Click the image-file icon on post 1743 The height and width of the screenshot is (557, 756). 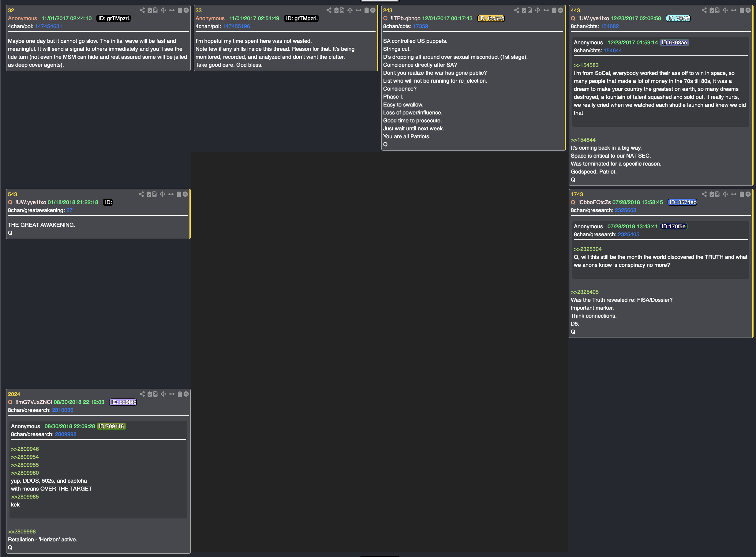(x=717, y=194)
